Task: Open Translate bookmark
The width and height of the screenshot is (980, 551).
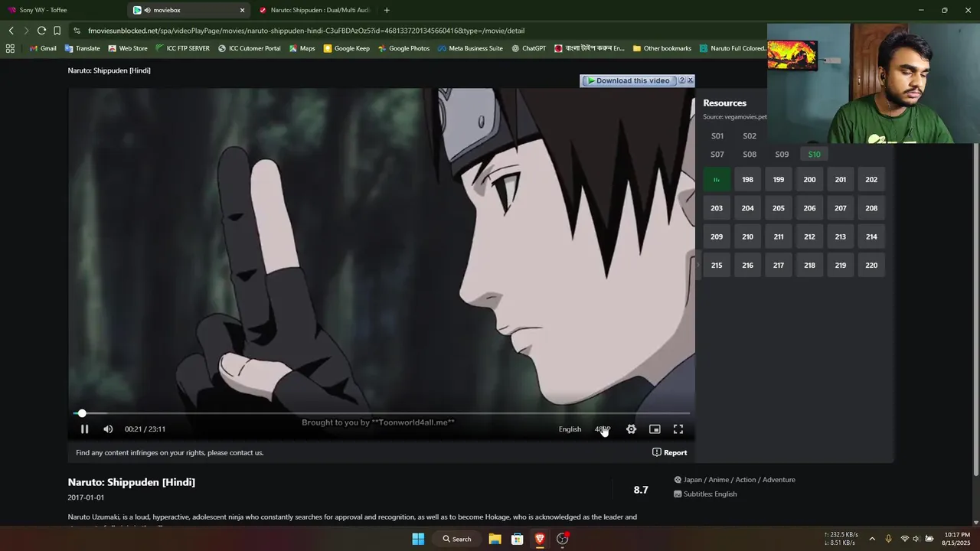Action: (x=83, y=48)
